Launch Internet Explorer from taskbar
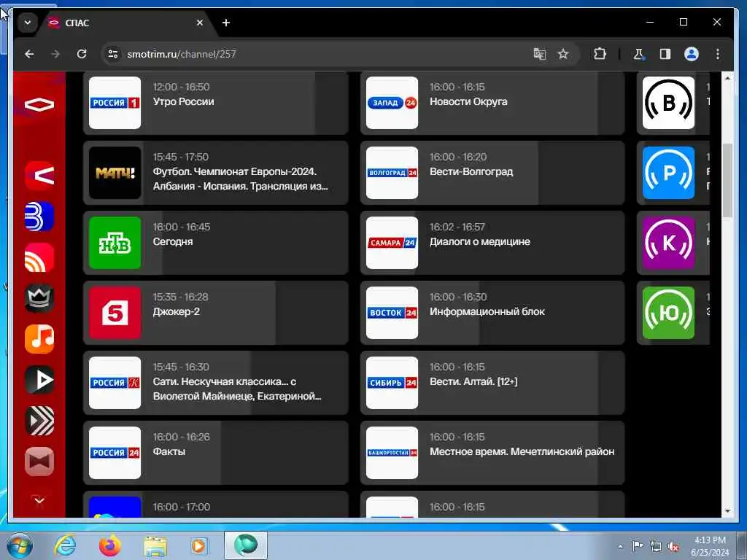 [65, 545]
